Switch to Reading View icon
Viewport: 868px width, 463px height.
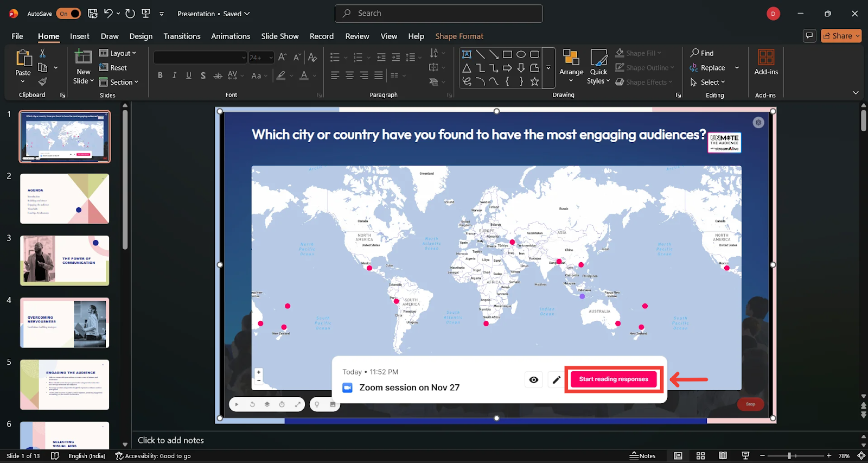723,456
